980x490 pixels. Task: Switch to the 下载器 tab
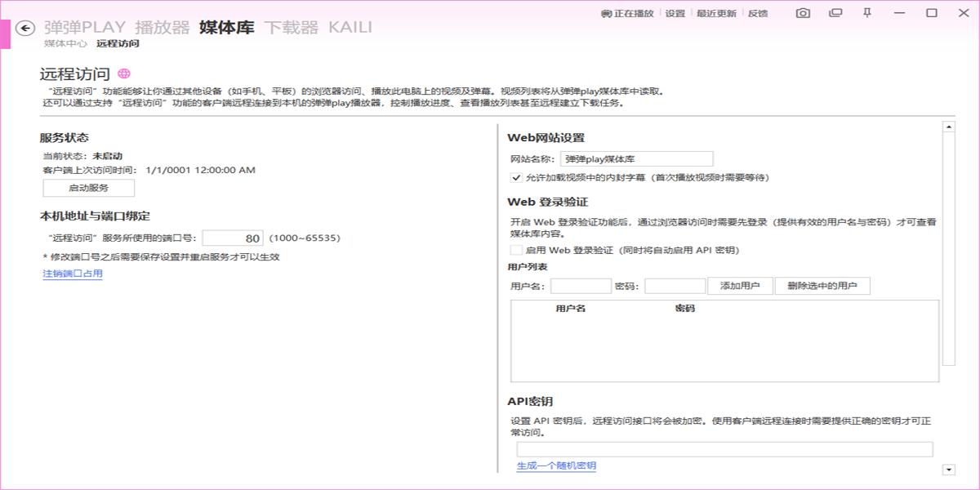(291, 27)
